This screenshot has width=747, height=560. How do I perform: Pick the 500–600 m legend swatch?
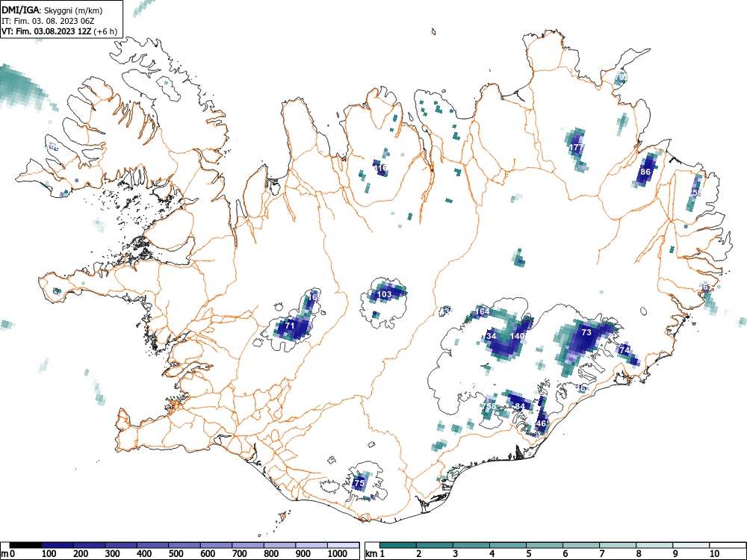click(x=185, y=545)
